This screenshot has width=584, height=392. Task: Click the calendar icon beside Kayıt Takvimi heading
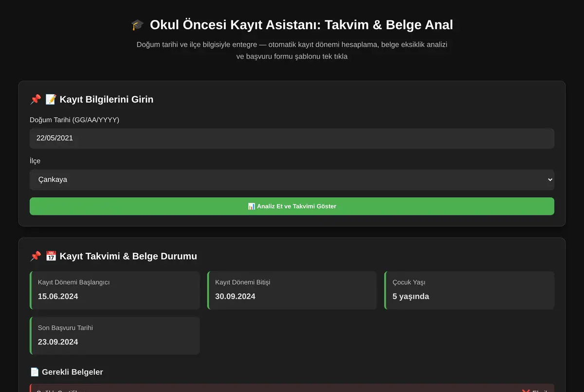pos(51,256)
